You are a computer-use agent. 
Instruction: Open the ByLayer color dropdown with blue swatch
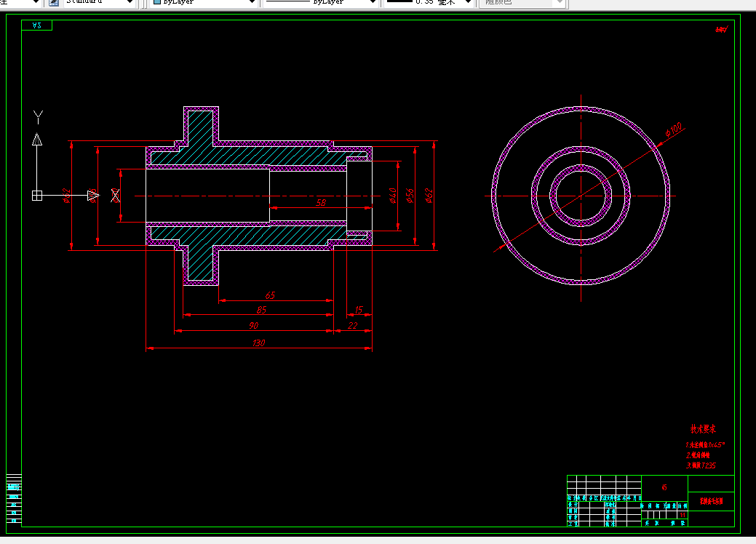coord(204,2)
